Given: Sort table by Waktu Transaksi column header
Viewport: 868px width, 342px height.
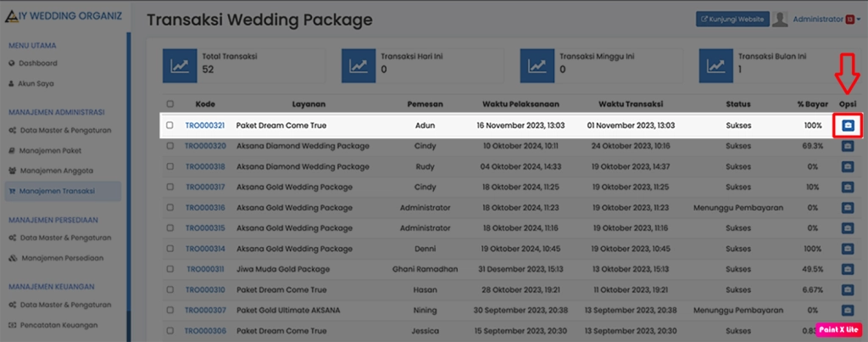Looking at the screenshot, I should click(x=630, y=104).
